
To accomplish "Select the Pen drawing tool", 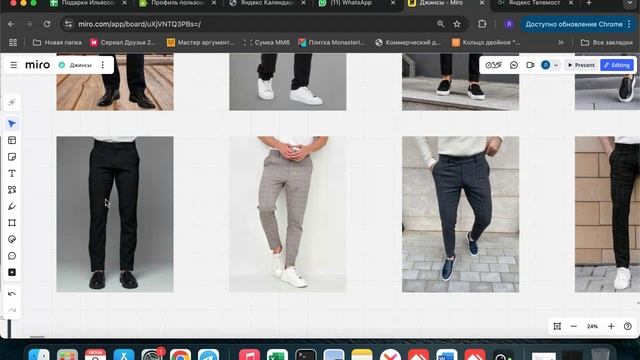I will [x=12, y=207].
